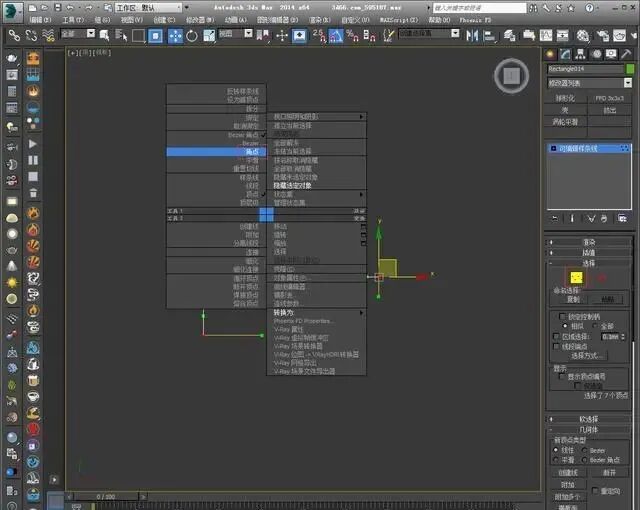
Task: Open the selection filter 全部 dropdown
Action: coord(78,33)
